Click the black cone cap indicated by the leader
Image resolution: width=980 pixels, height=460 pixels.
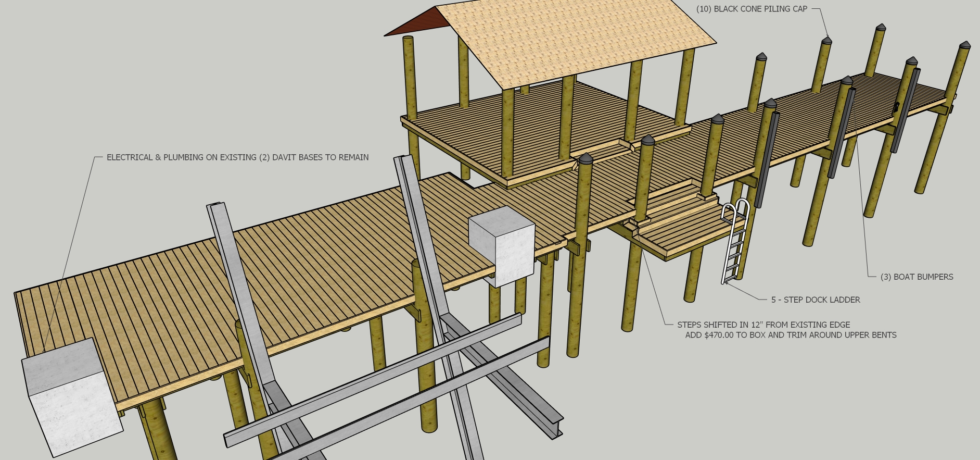click(827, 40)
